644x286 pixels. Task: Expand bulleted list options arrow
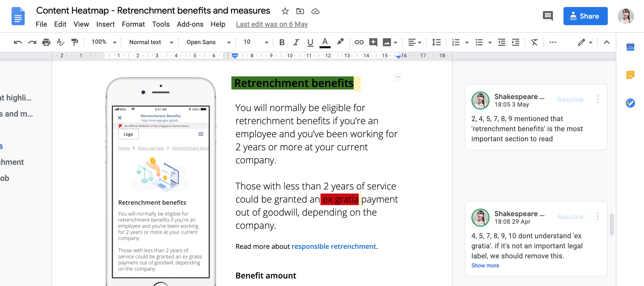coord(490,42)
